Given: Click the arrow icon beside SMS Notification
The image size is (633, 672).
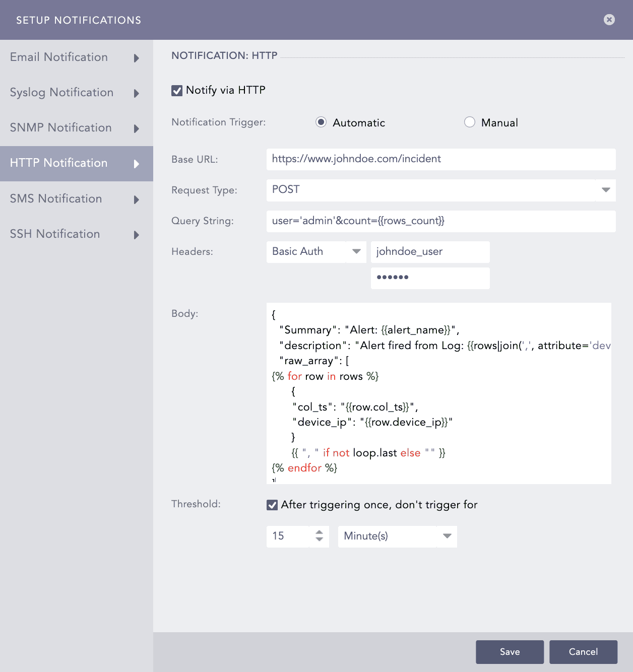Looking at the screenshot, I should pyautogui.click(x=136, y=199).
